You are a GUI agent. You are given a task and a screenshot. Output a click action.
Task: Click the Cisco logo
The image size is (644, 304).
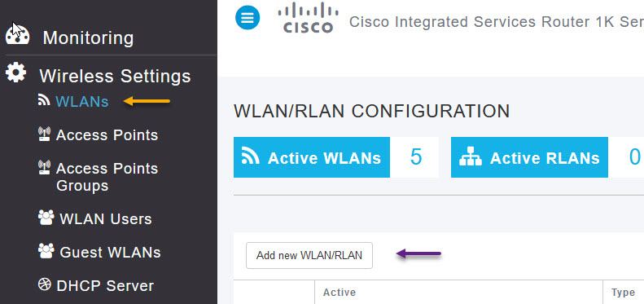point(308,18)
